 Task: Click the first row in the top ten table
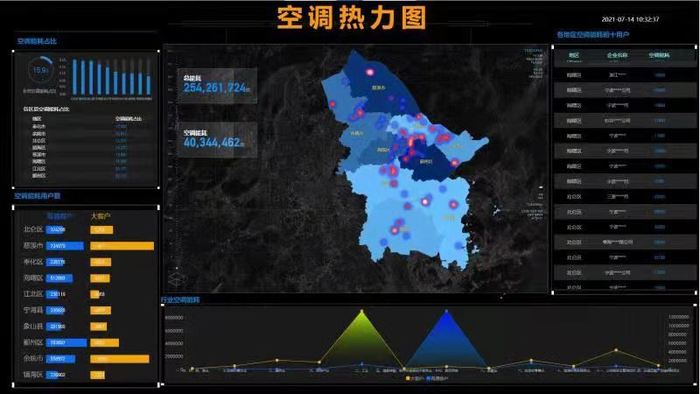click(624, 75)
